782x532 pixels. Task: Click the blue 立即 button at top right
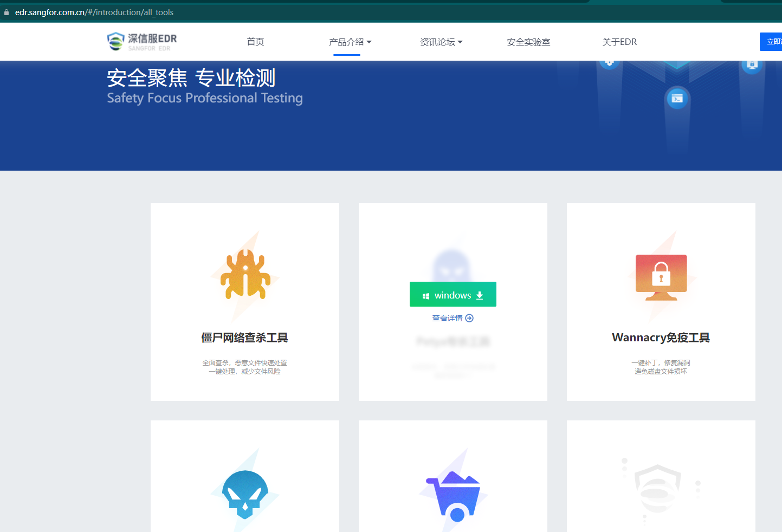click(771, 42)
